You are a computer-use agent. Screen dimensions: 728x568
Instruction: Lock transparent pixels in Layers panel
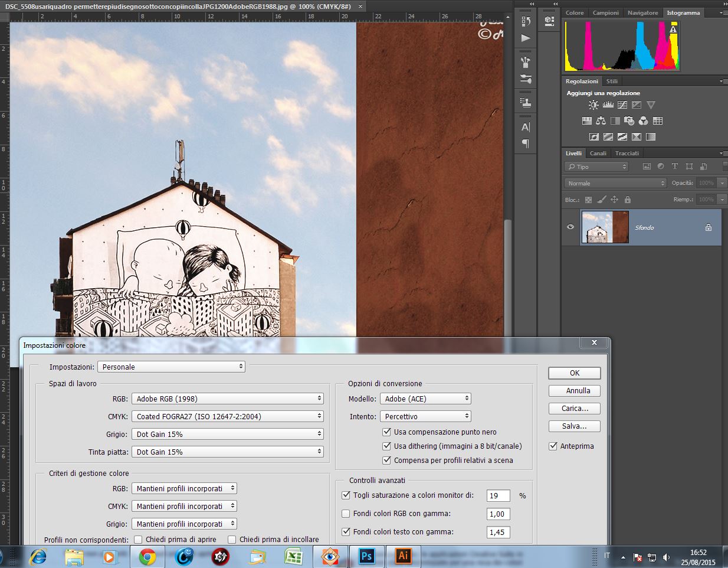pos(588,200)
